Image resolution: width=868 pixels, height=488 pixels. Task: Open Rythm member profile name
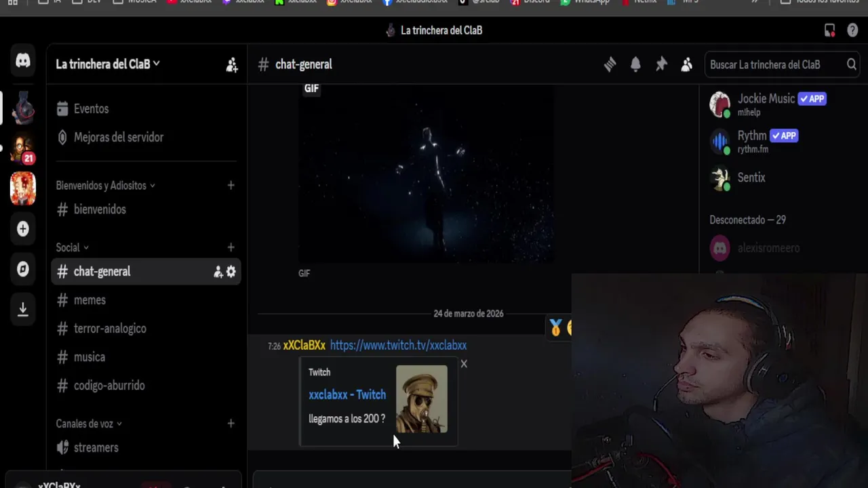point(752,136)
